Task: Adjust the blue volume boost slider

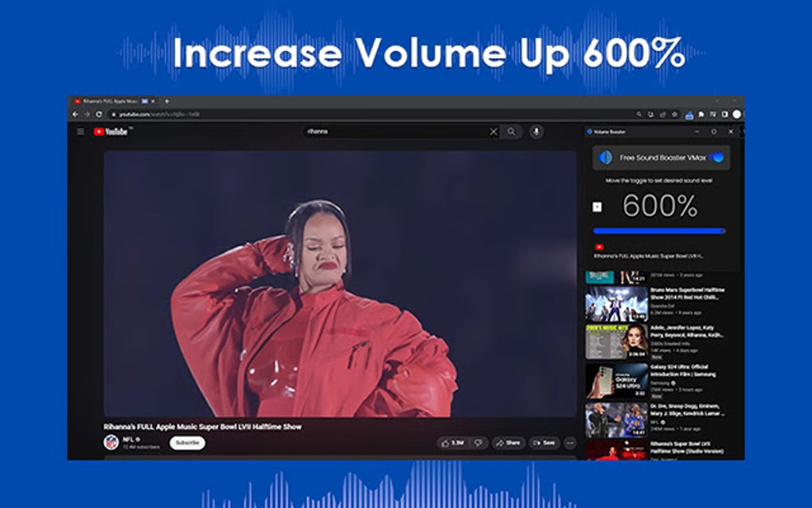Action: coord(657,230)
